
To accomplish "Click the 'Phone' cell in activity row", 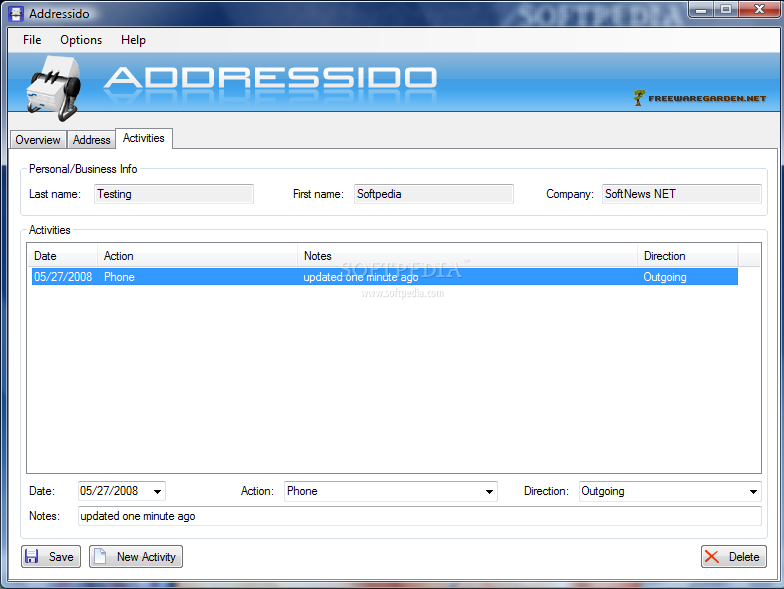I will point(119,277).
